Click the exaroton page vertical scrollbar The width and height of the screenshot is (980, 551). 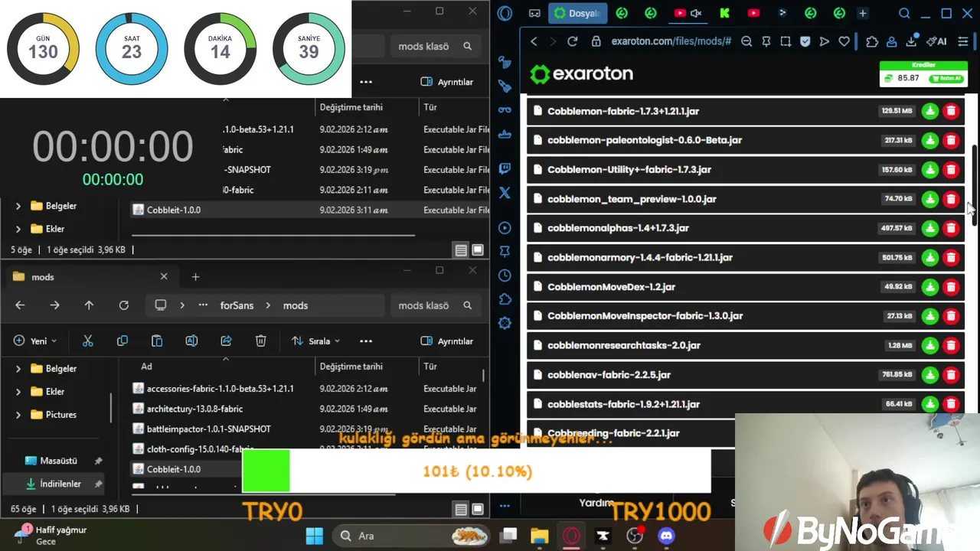975,184
